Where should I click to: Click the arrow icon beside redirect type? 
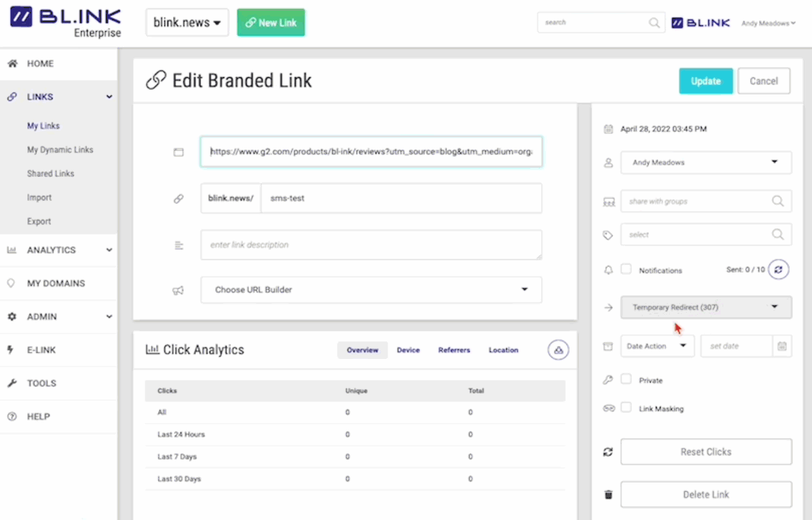point(608,308)
